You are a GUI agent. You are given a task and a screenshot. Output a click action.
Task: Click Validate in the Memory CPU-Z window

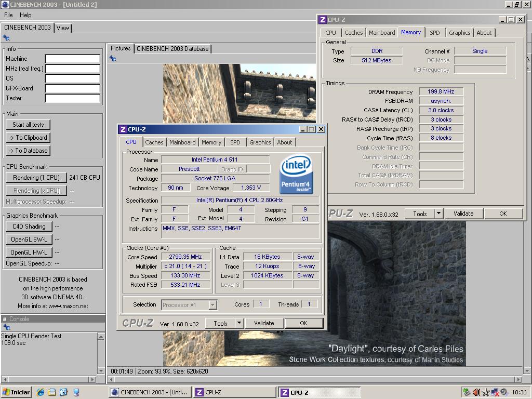(x=463, y=214)
